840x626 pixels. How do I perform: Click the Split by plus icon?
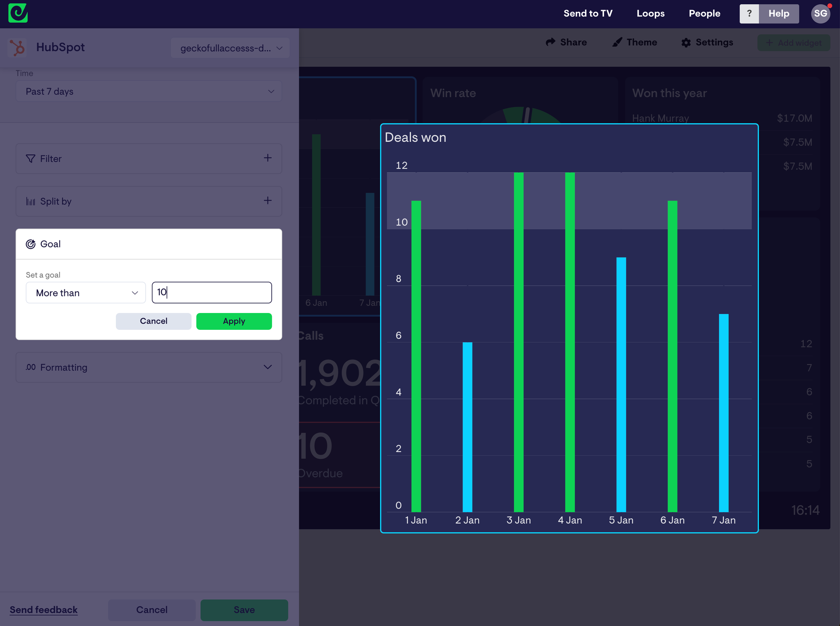(268, 200)
